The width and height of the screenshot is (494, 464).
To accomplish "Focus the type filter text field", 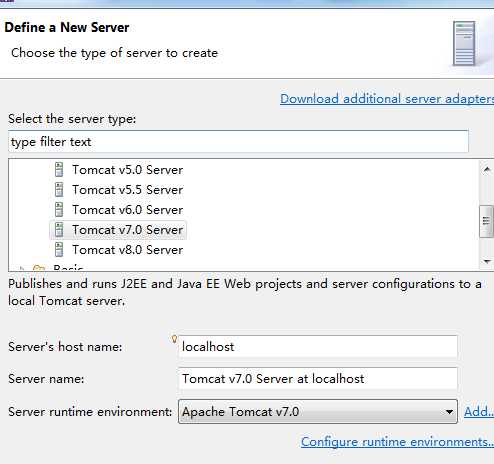I will pos(238,142).
